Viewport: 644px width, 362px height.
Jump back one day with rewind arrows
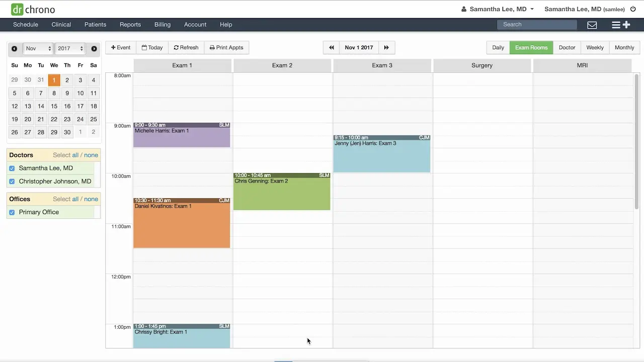pyautogui.click(x=332, y=48)
